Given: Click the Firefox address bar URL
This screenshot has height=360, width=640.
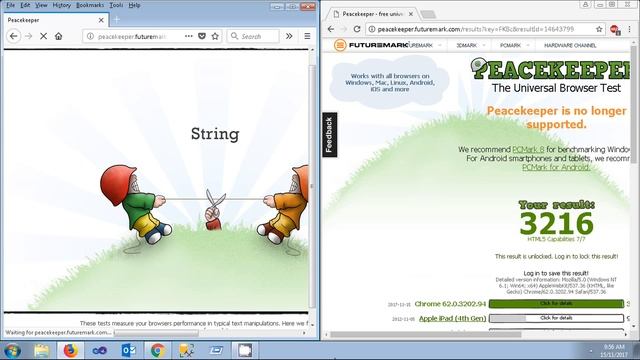Looking at the screenshot, I should pyautogui.click(x=132, y=36).
